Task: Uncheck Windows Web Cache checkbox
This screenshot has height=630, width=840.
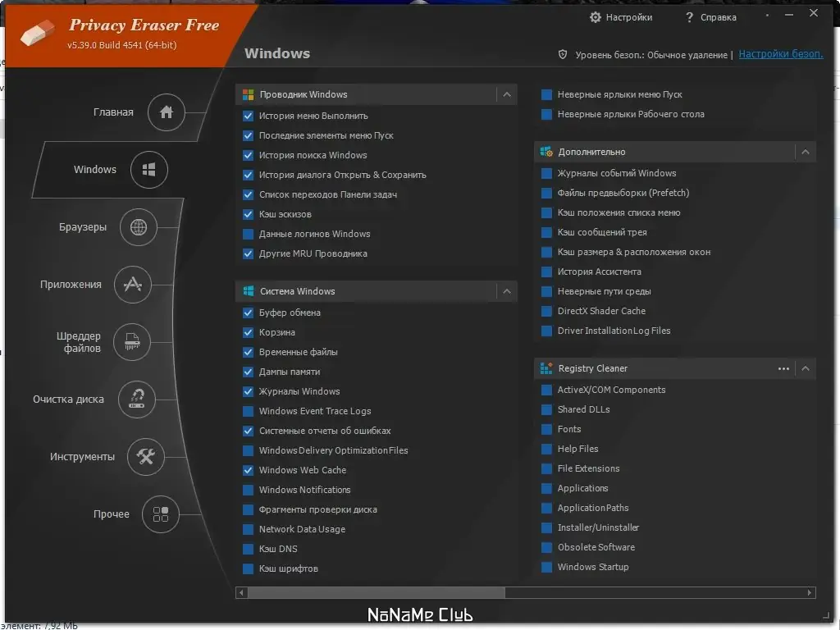Action: [x=248, y=470]
